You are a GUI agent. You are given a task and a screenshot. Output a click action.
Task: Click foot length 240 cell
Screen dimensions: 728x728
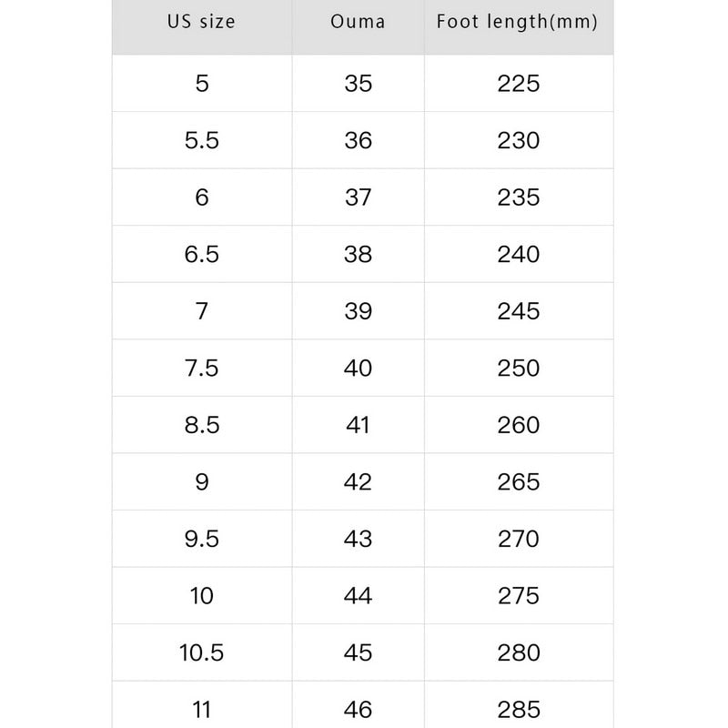[x=518, y=255]
